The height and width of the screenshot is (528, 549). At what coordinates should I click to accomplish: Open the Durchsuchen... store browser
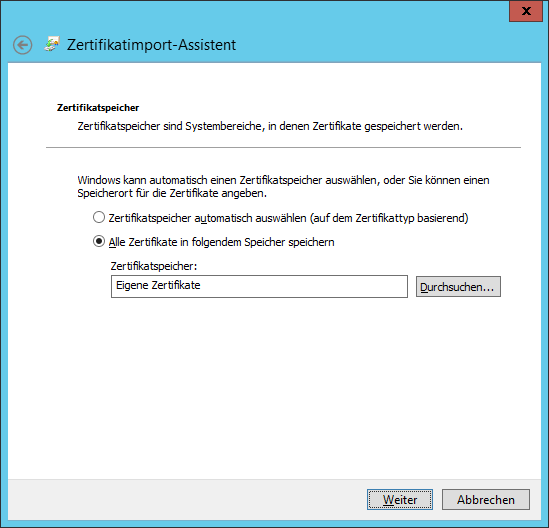pyautogui.click(x=458, y=287)
